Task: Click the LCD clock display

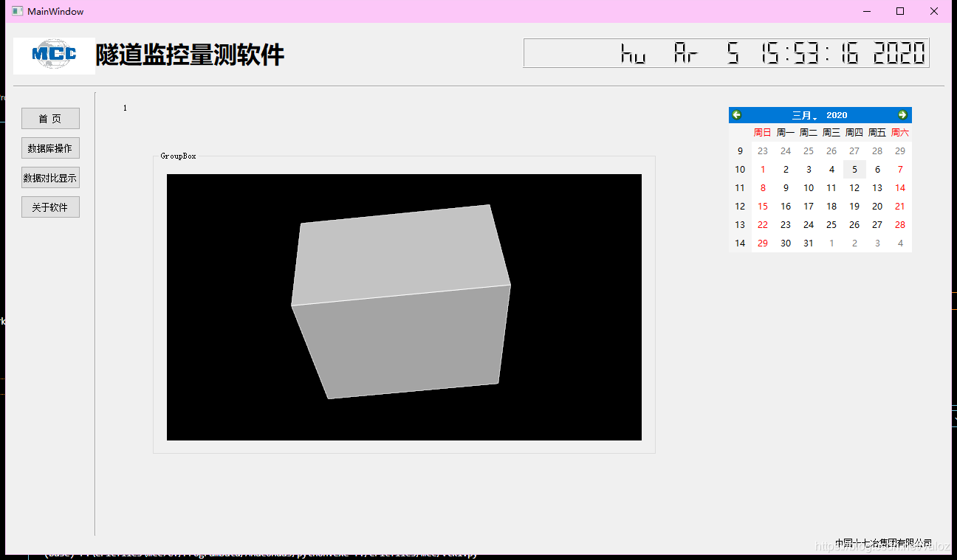Action: pos(726,53)
